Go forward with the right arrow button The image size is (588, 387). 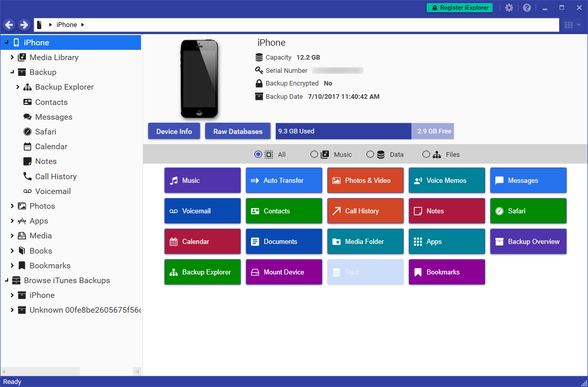(x=24, y=25)
